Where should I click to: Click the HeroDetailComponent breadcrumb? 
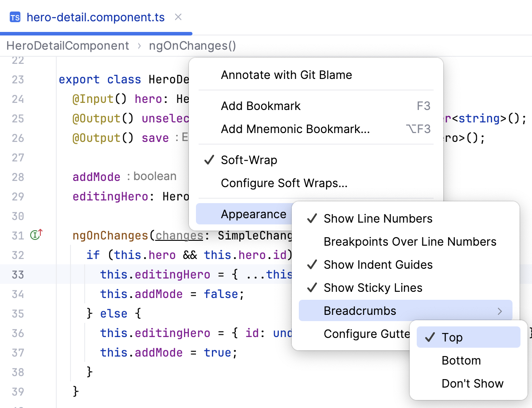[68, 46]
